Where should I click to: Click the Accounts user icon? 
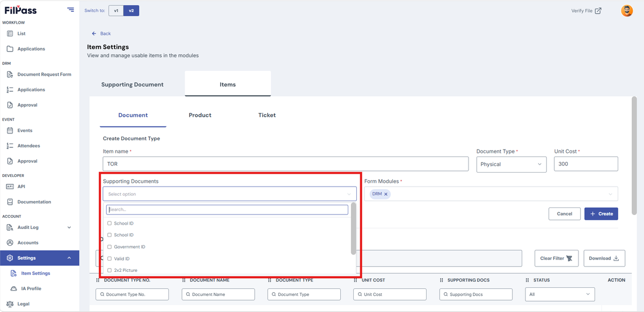coord(10,243)
